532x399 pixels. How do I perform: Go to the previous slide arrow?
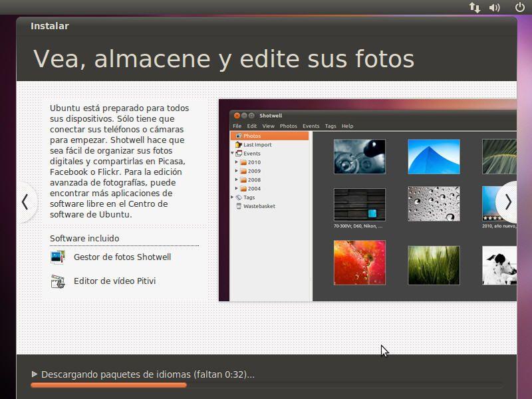pyautogui.click(x=25, y=202)
